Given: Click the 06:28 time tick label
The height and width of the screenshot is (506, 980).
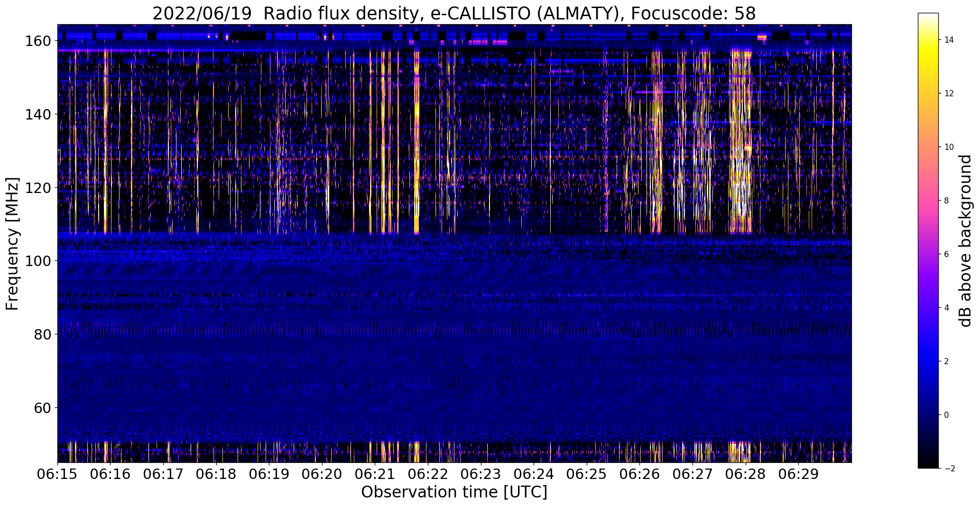Looking at the screenshot, I should (x=746, y=474).
